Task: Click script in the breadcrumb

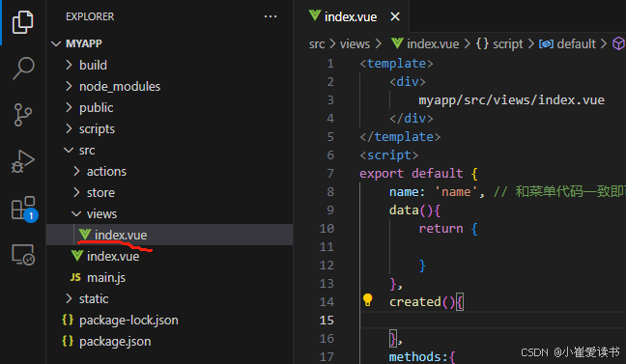Action: (507, 43)
